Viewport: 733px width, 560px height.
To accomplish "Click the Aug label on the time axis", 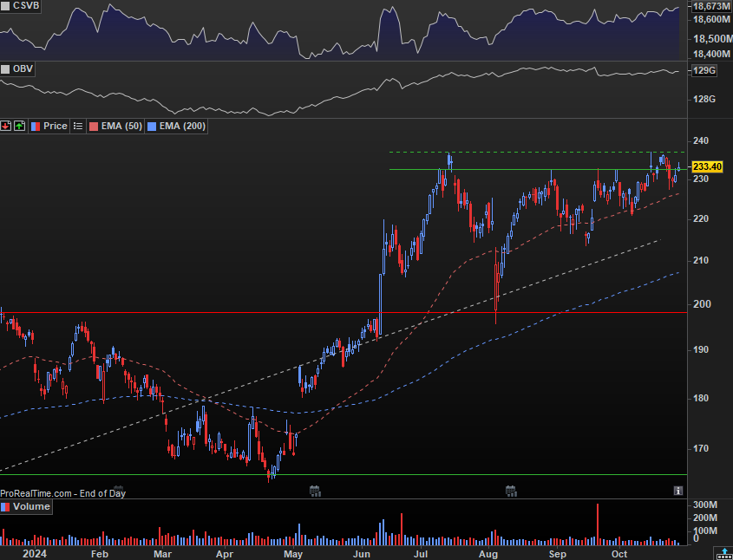I will (x=488, y=554).
